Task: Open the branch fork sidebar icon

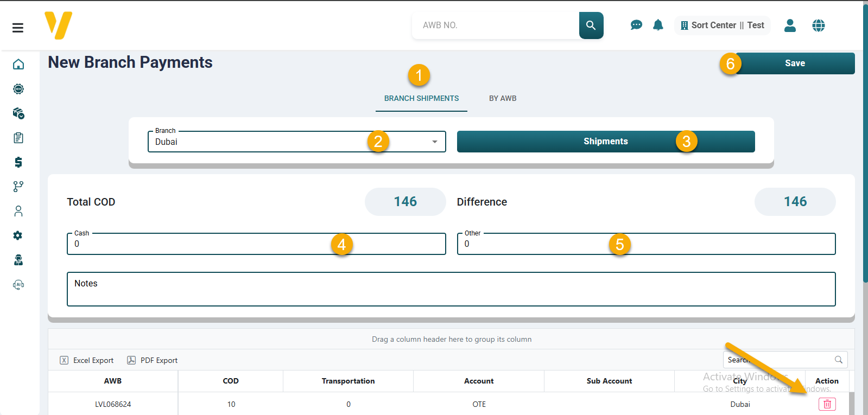Action: 18,187
